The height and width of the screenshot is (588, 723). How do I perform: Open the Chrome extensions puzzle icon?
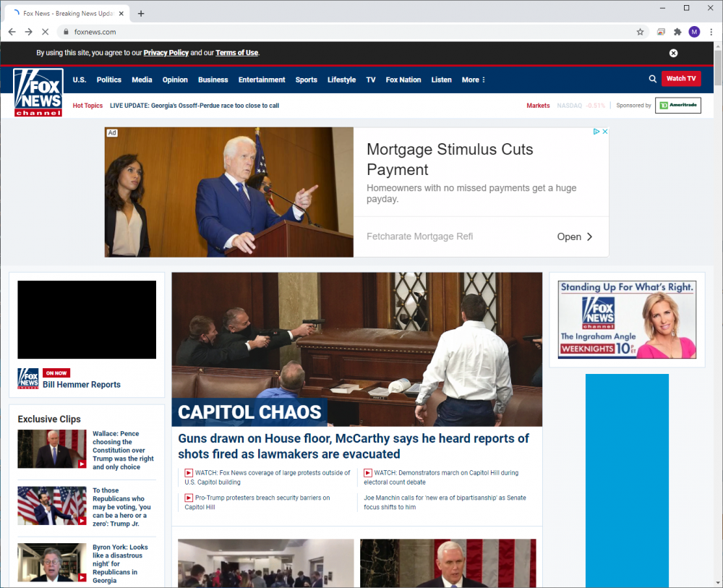(677, 31)
